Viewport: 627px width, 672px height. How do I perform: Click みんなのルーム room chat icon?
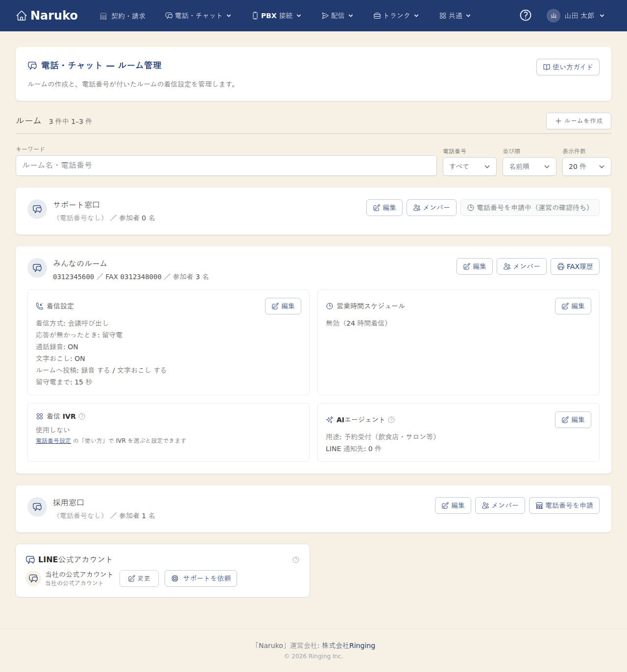pyautogui.click(x=37, y=268)
